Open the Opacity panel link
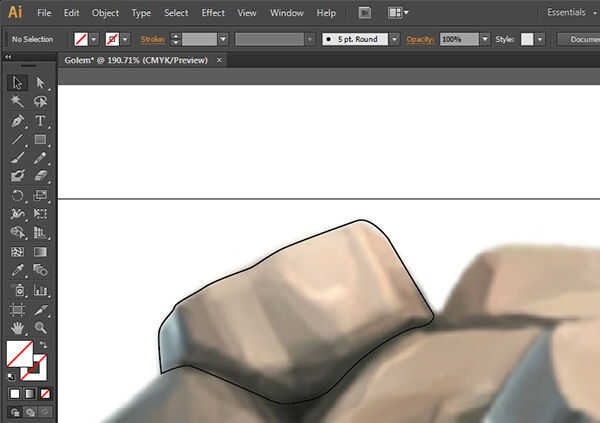The width and height of the screenshot is (600, 423). click(420, 39)
